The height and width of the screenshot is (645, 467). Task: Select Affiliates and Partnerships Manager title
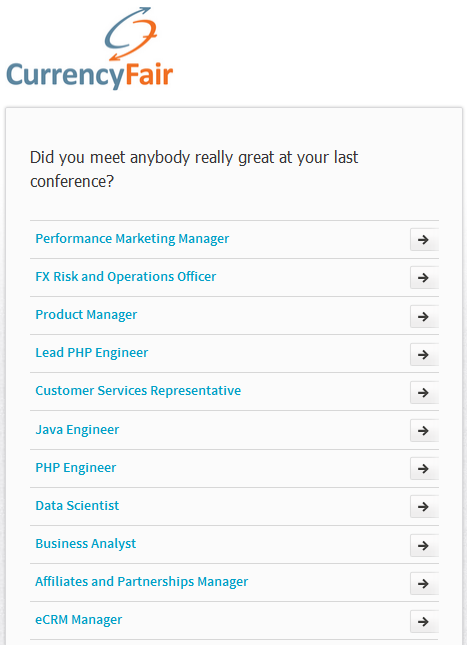(142, 582)
